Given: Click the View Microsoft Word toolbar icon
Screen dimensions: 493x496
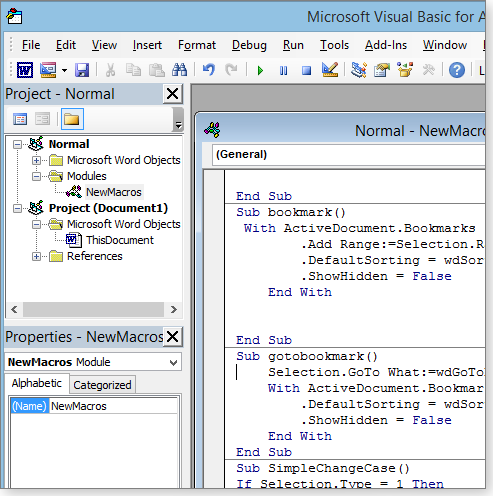Looking at the screenshot, I should [25, 70].
